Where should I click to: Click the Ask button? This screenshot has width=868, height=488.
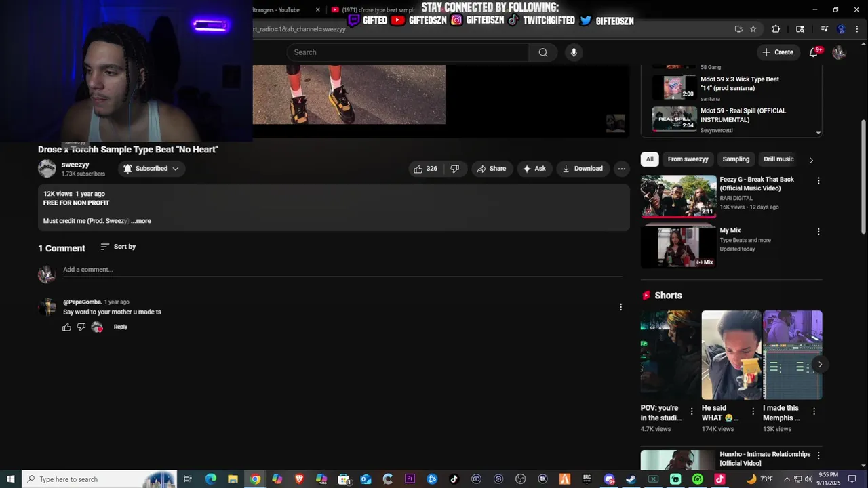coord(534,169)
